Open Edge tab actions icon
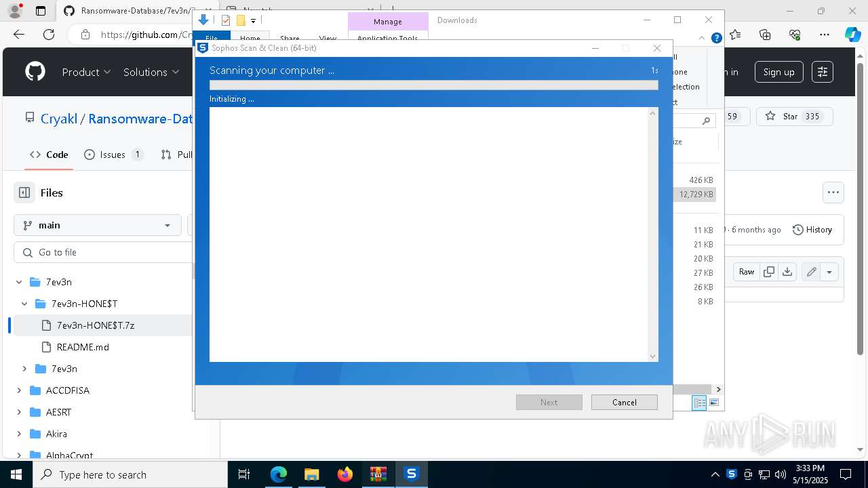The image size is (868, 488). tap(41, 11)
